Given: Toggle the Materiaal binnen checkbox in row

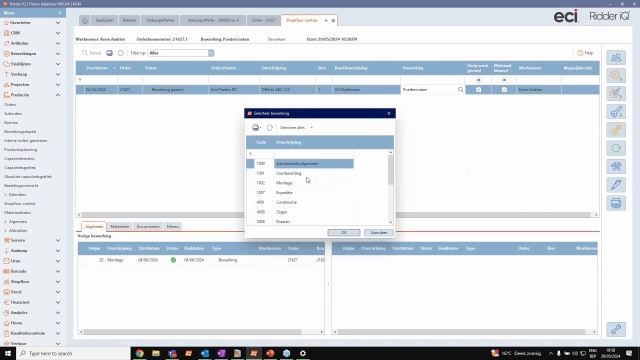Looking at the screenshot, I should [x=504, y=90].
